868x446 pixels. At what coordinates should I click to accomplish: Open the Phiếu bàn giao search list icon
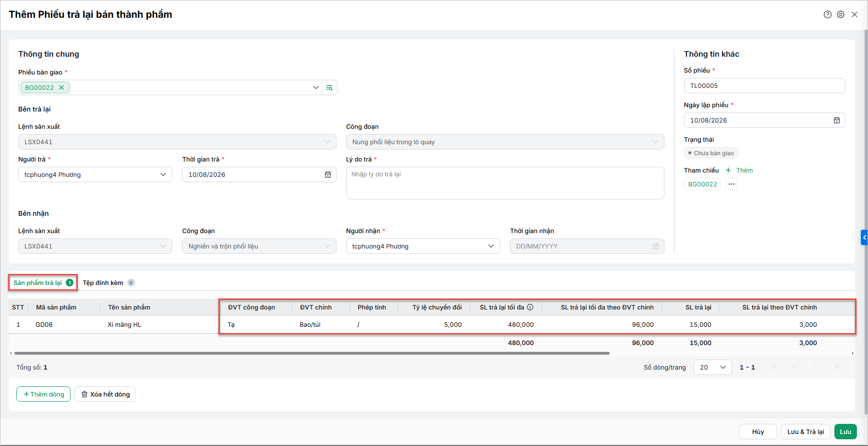click(x=329, y=87)
